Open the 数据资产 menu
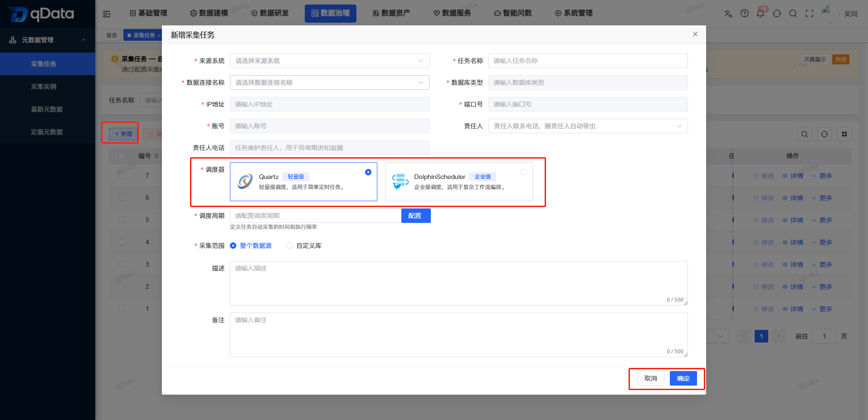Screen dimensions: 868x420 (x=391, y=13)
